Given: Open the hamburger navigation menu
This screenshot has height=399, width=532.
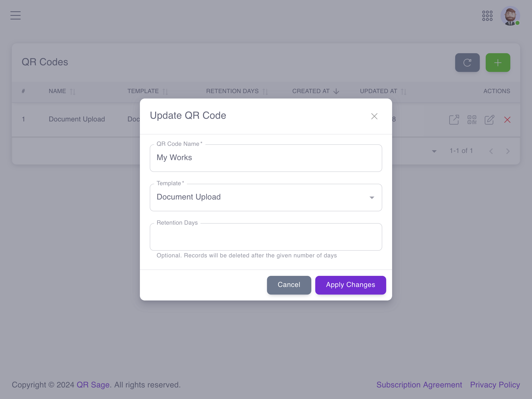Looking at the screenshot, I should pos(15,15).
